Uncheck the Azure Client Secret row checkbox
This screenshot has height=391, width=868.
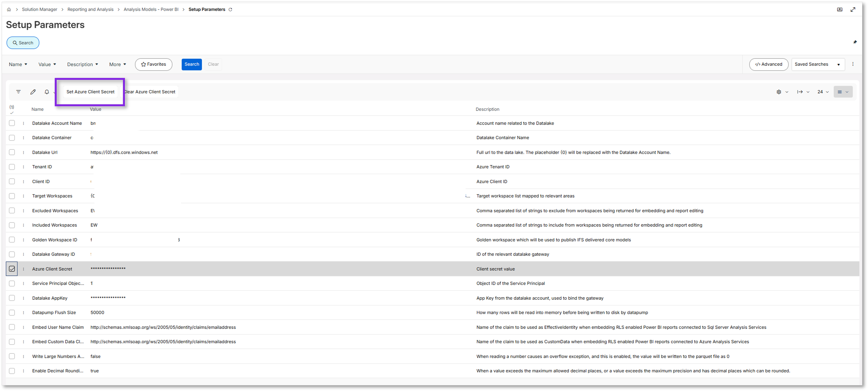(12, 269)
